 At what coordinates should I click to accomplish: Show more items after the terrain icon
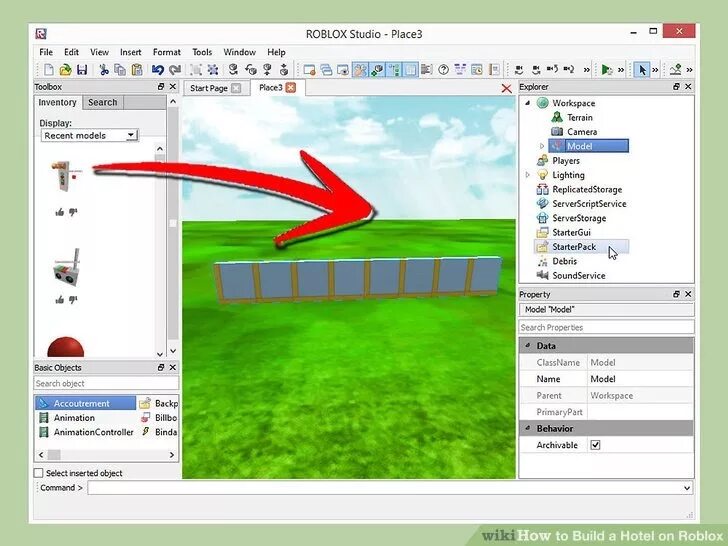[689, 70]
